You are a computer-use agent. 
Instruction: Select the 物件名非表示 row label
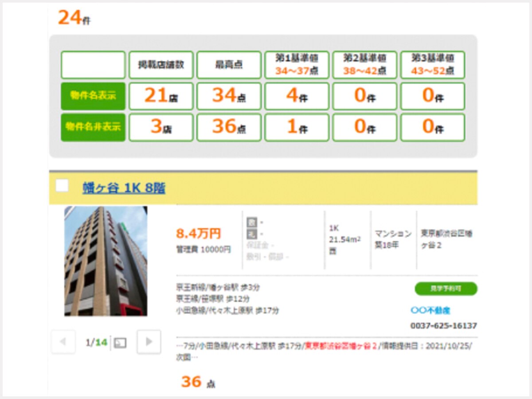coord(93,127)
